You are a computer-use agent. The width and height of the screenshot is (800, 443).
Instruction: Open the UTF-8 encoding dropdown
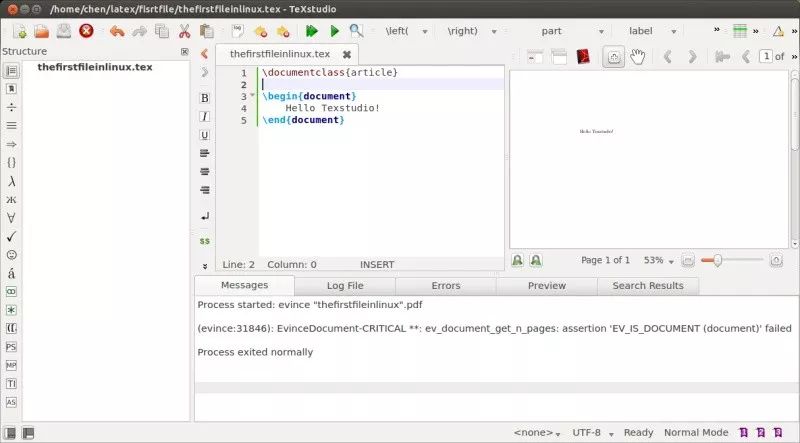click(592, 433)
